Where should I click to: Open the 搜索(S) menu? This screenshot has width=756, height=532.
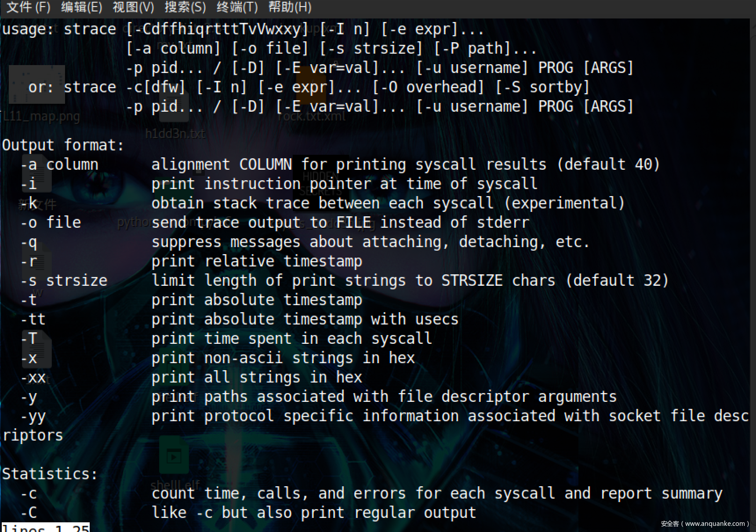point(185,7)
